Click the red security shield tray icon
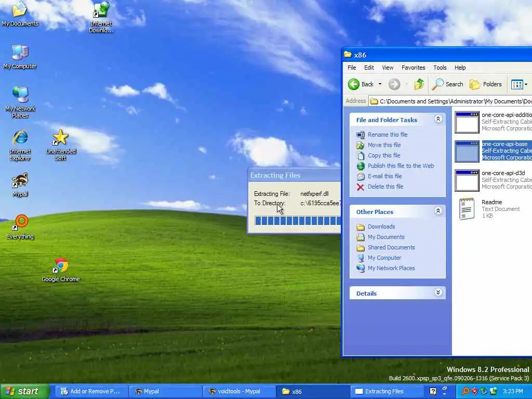 pyautogui.click(x=474, y=391)
